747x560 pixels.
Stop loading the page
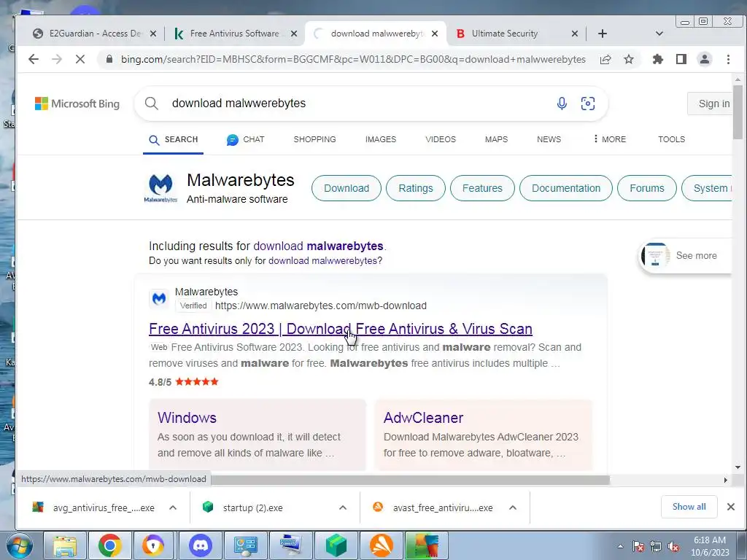pyautogui.click(x=80, y=60)
